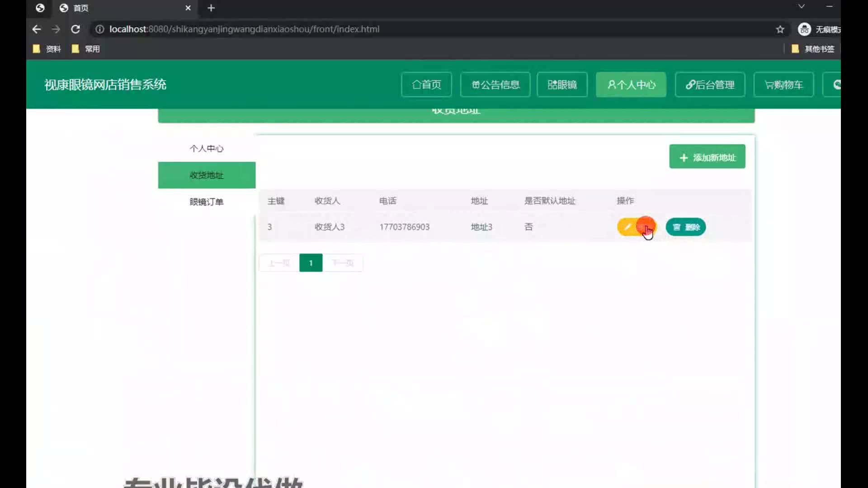Select 眼镜订单 in sidebar

point(207,202)
